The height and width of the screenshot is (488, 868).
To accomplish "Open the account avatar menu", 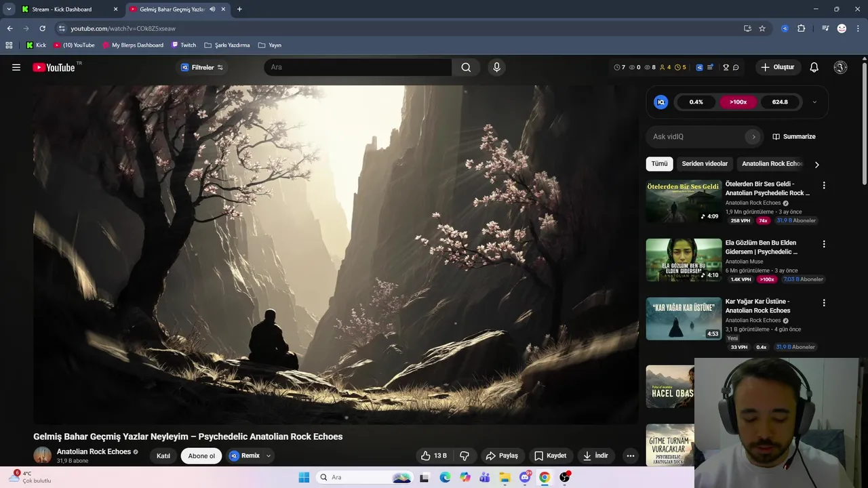I will (840, 67).
